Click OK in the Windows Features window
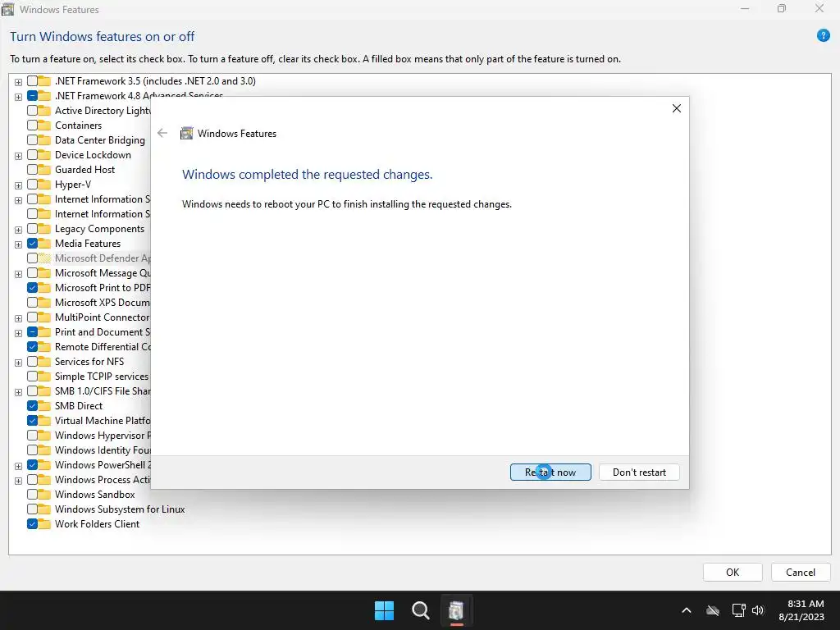 pos(733,572)
